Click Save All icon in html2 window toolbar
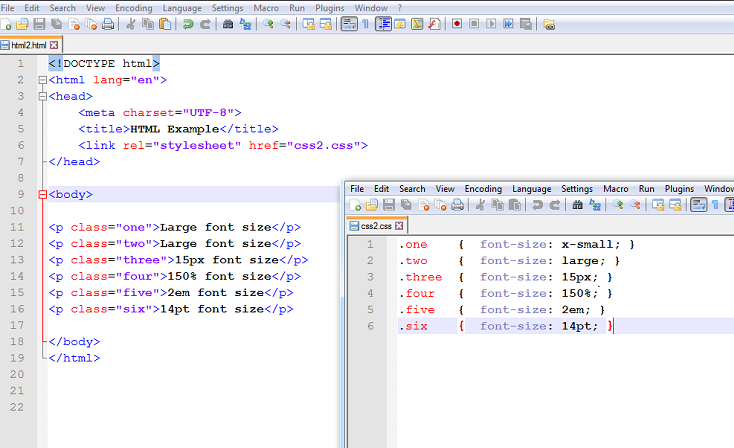734x448 pixels. (x=57, y=24)
